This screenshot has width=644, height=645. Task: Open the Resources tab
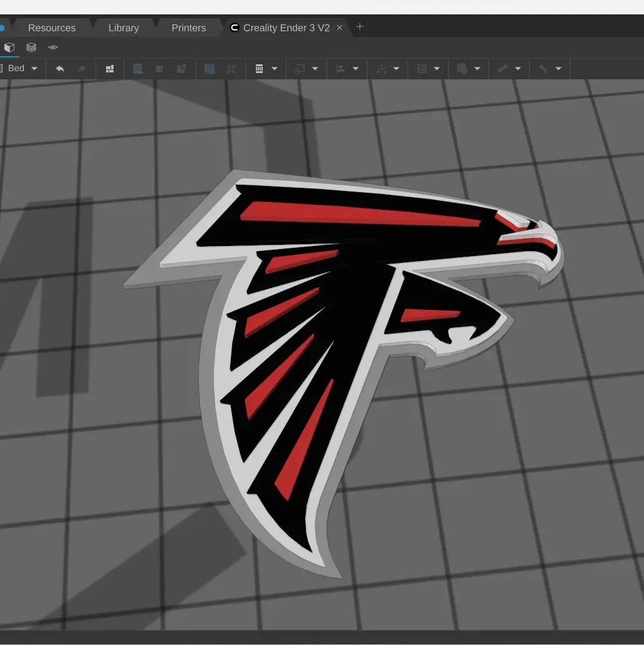(x=52, y=28)
